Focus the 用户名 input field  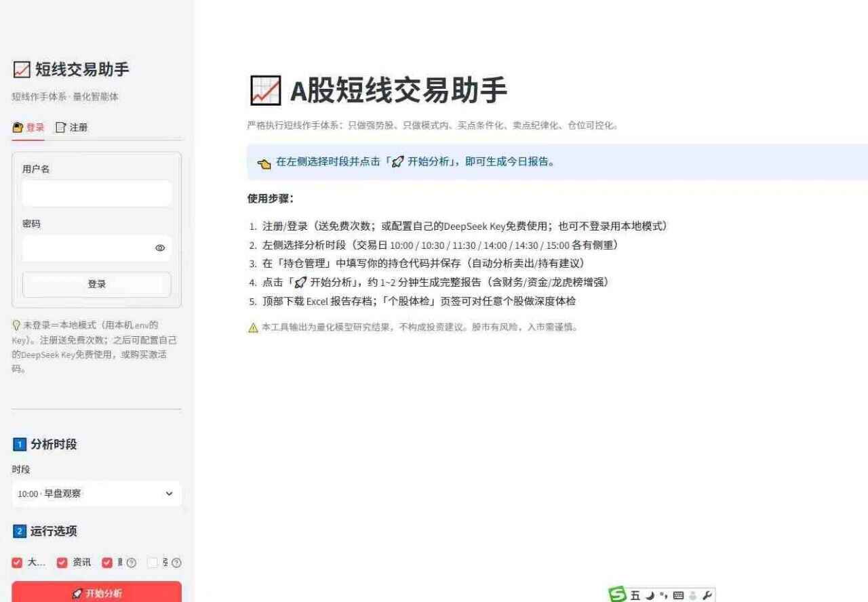point(96,193)
